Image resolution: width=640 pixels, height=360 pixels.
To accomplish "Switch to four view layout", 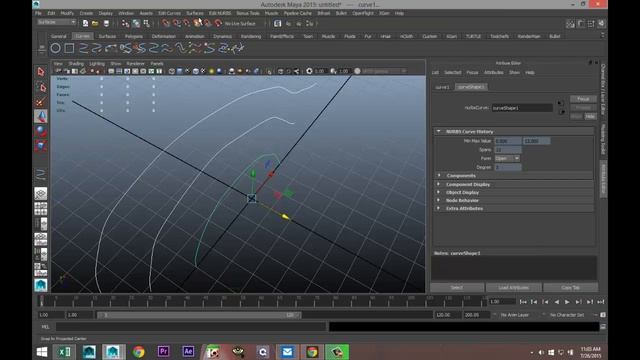I will pos(41,209).
